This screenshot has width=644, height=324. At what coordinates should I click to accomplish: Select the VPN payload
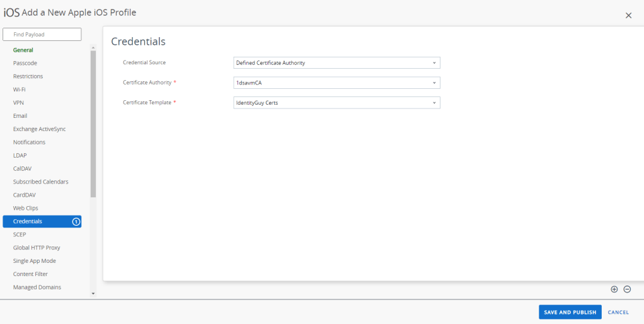(19, 103)
